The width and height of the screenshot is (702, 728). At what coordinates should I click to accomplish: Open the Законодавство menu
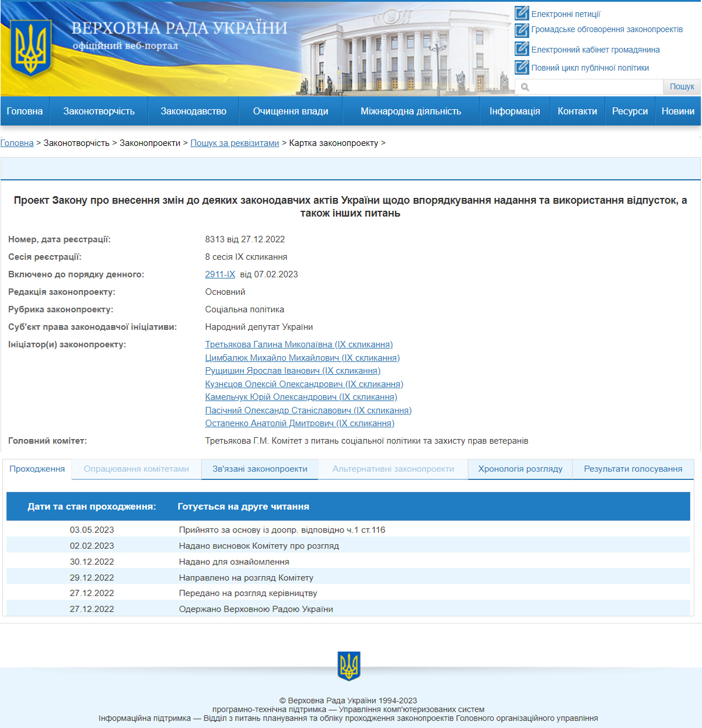pyautogui.click(x=193, y=111)
